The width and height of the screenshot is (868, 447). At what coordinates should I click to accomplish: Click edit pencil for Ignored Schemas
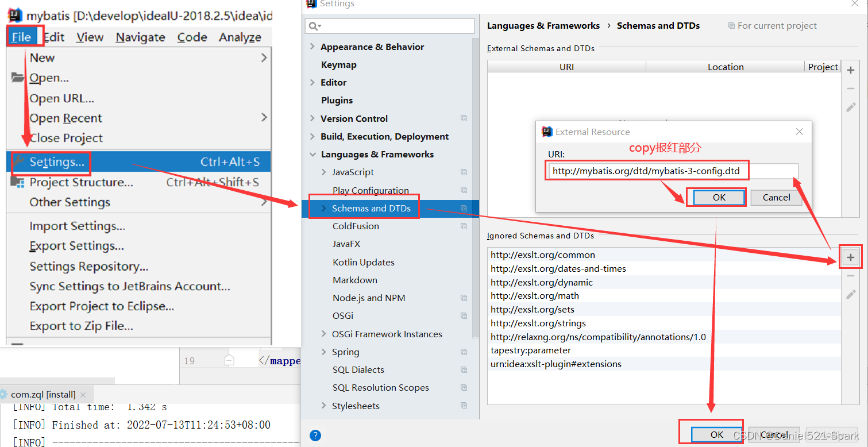(x=851, y=295)
